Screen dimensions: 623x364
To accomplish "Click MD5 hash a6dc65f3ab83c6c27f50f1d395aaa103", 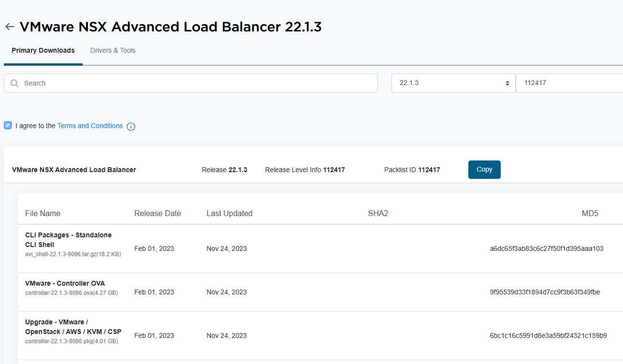I will pyautogui.click(x=547, y=248).
